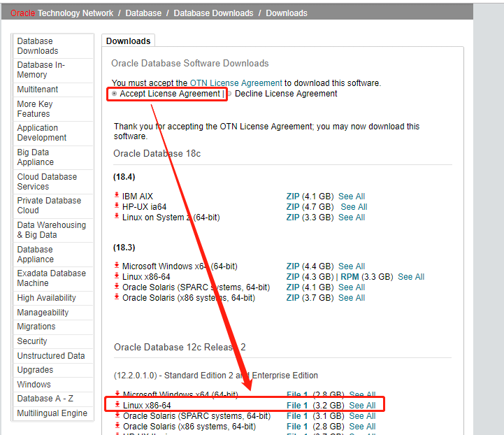Screen dimensions: 504x435
Task: Click download icon beside 12c Linux x86-64
Action: click(x=117, y=404)
